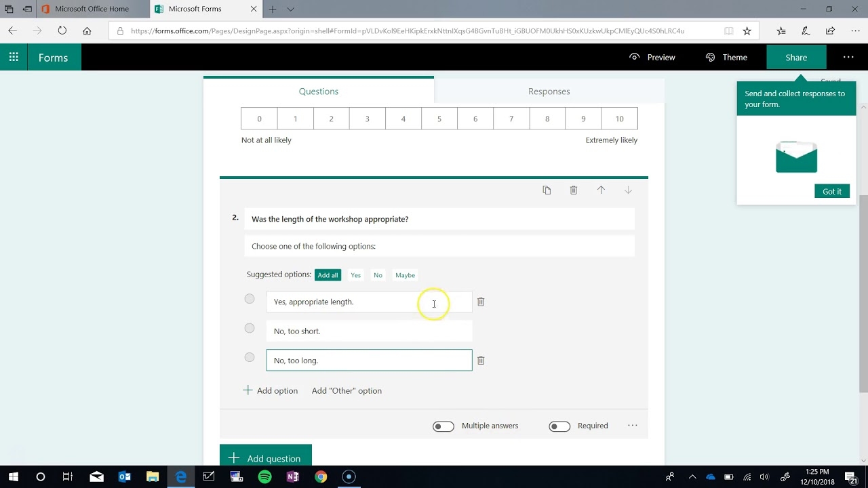Click Add "Other" option
Screen dimensions: 868x488
tap(347, 390)
